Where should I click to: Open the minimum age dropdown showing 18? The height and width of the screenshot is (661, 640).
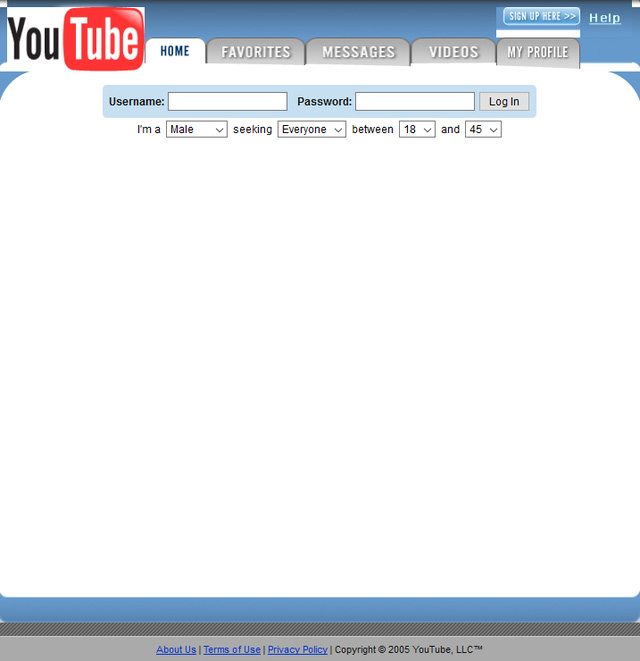417,129
